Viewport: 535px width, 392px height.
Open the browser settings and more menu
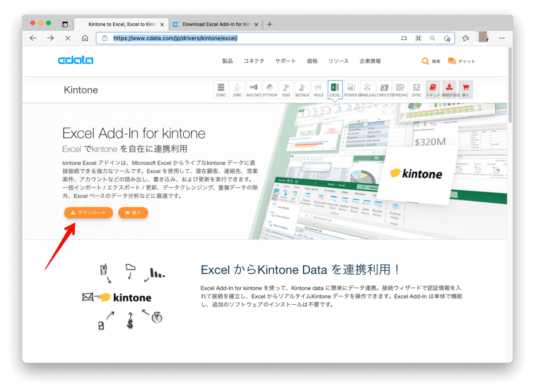[502, 38]
